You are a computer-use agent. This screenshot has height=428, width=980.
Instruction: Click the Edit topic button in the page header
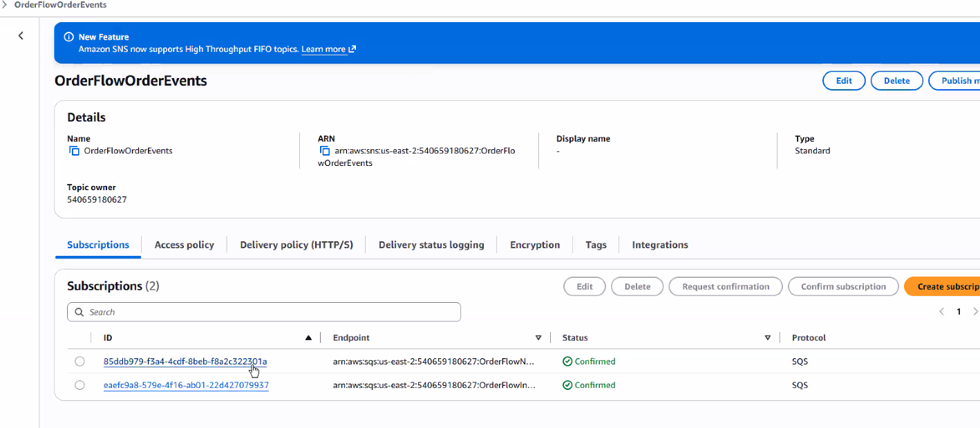[x=844, y=81]
